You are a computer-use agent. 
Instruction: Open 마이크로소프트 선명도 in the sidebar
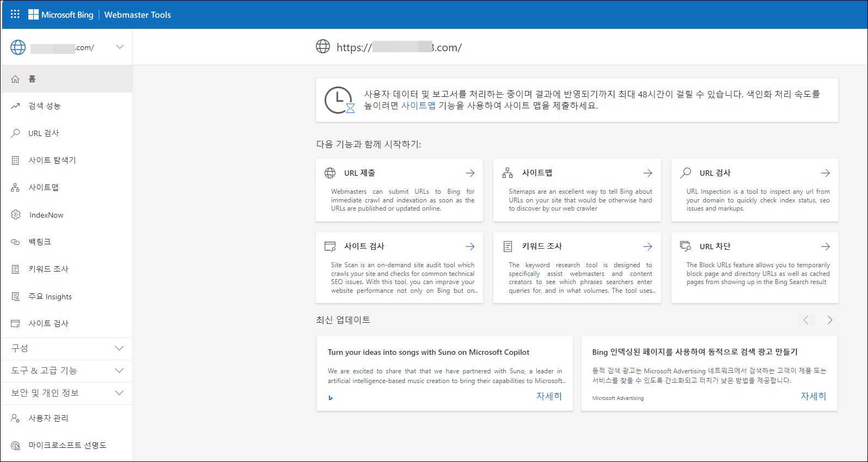point(67,445)
